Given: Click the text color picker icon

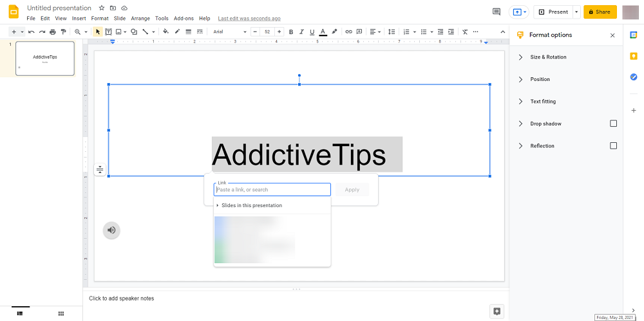Looking at the screenshot, I should (x=323, y=32).
